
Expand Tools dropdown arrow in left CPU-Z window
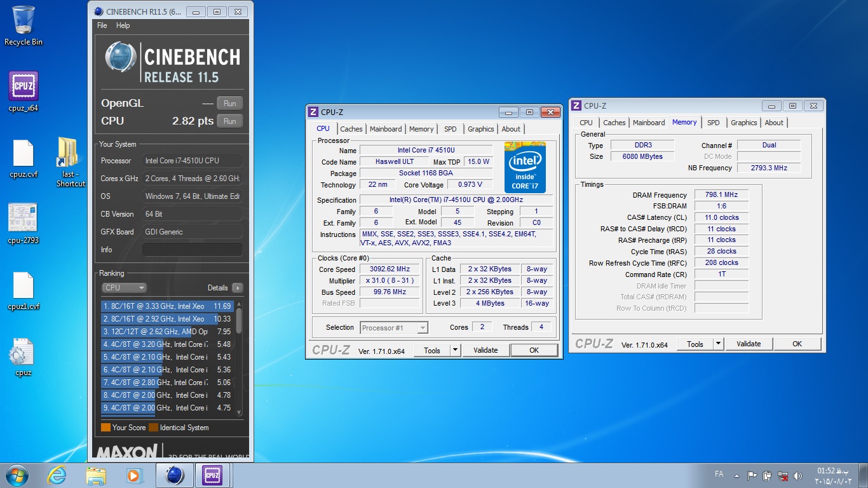[x=455, y=350]
